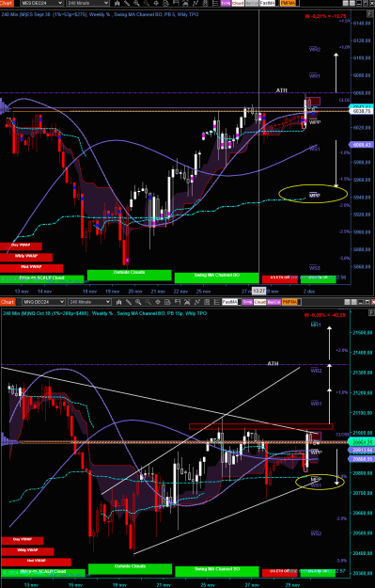Open bar style menu in MES chart toolbar

(117, 3)
